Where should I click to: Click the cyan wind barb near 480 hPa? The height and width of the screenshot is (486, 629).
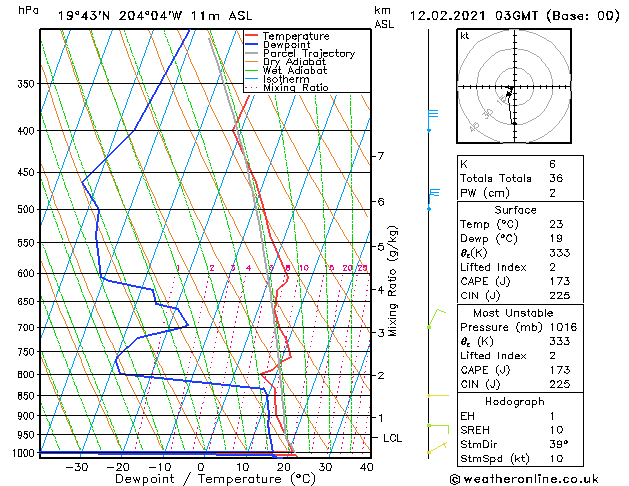(x=432, y=194)
